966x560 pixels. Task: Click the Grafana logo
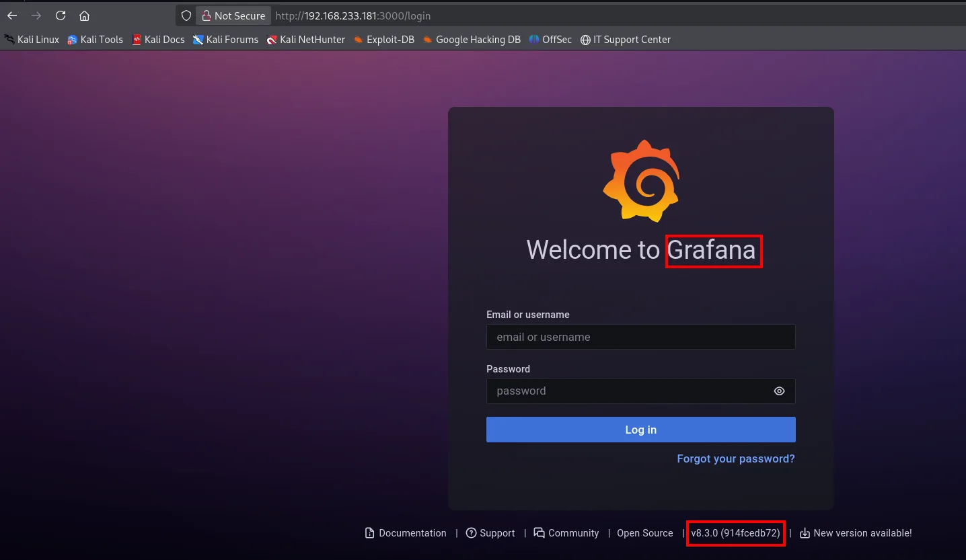tap(641, 181)
